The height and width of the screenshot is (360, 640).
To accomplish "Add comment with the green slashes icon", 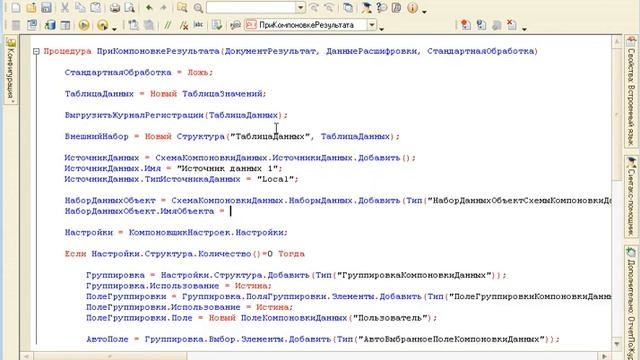I will [x=168, y=25].
